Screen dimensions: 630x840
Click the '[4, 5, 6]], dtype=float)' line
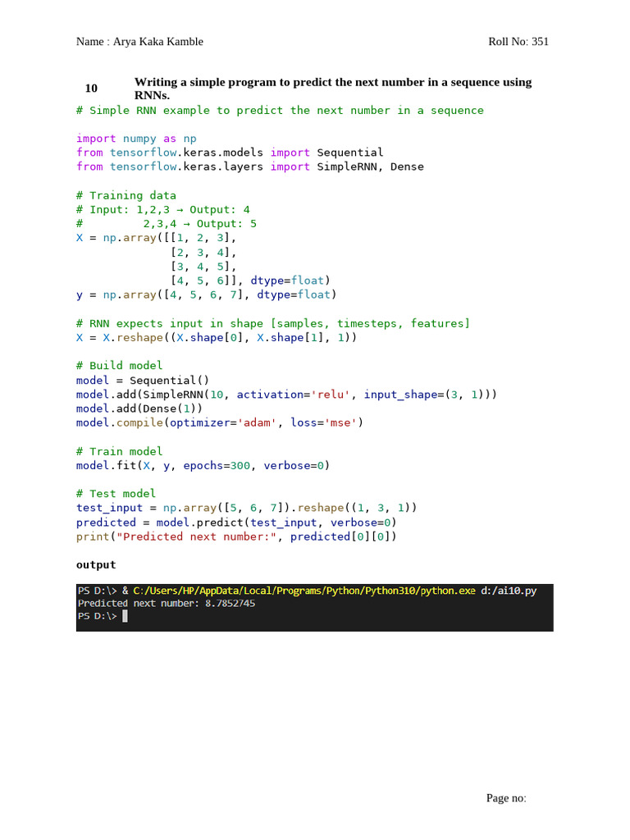[x=250, y=281]
